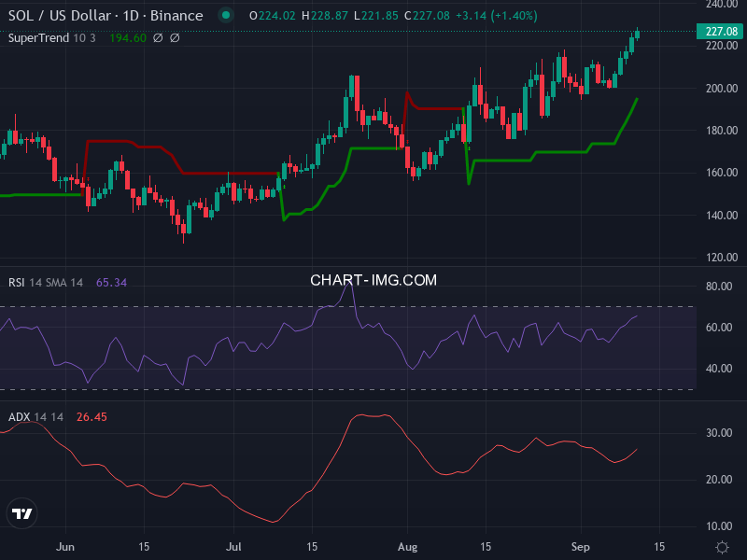Select the ADX indicator legend label
Screen dimensions: 747x560
(x=19, y=416)
